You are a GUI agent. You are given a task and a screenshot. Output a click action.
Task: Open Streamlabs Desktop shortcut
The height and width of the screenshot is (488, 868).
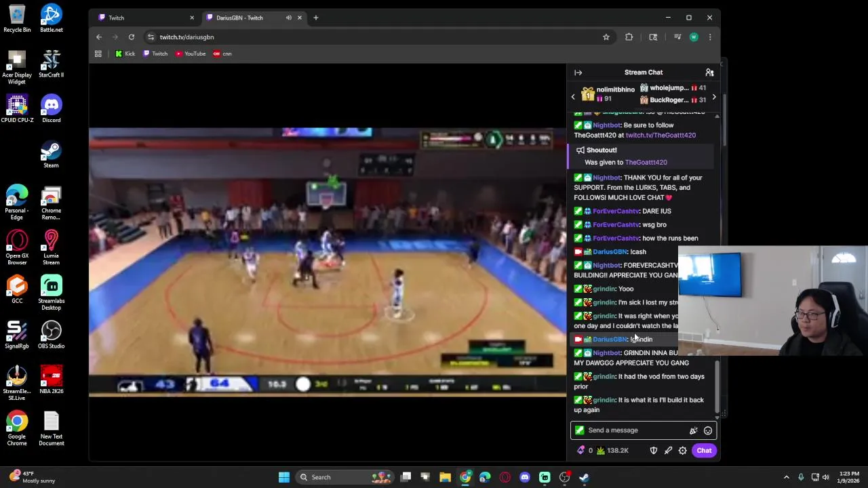[51, 292]
